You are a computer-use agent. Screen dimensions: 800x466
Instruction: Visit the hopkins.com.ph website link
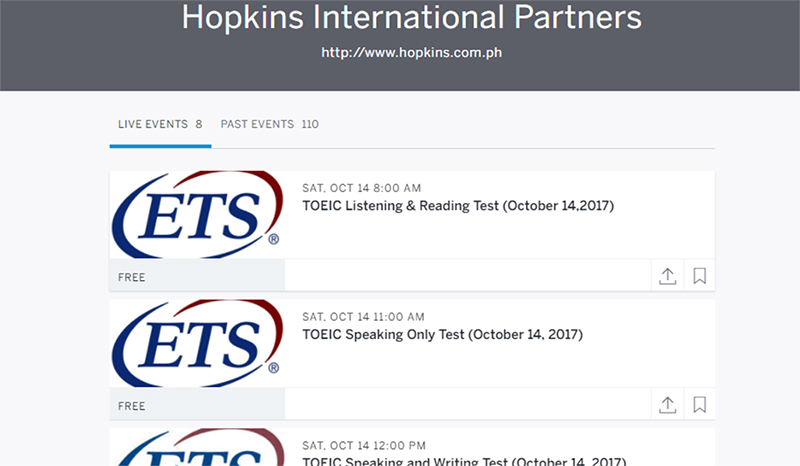click(x=412, y=53)
